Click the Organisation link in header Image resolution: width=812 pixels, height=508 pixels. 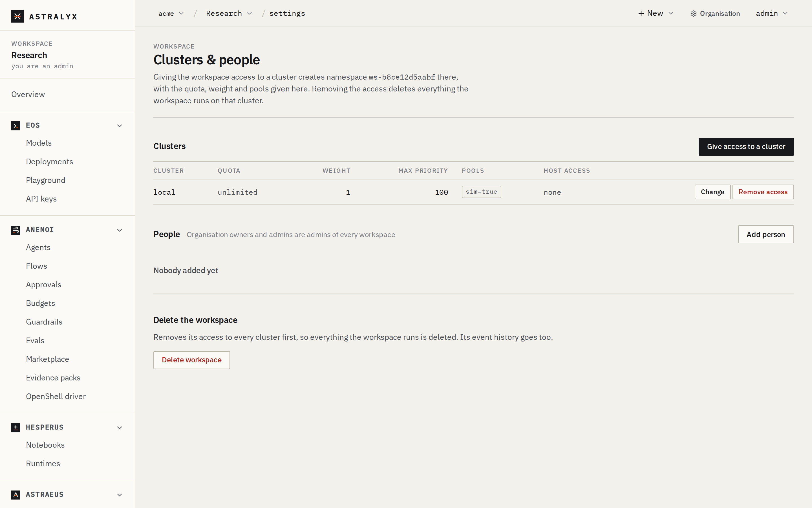(x=715, y=14)
